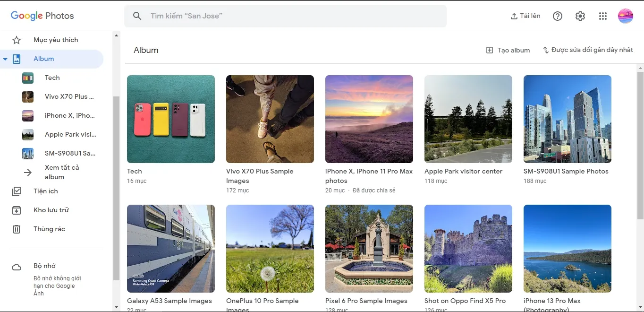Screen dimensions: 644x312
Task: Click "Đã được chia sẻ" shared label
Action: (x=374, y=191)
